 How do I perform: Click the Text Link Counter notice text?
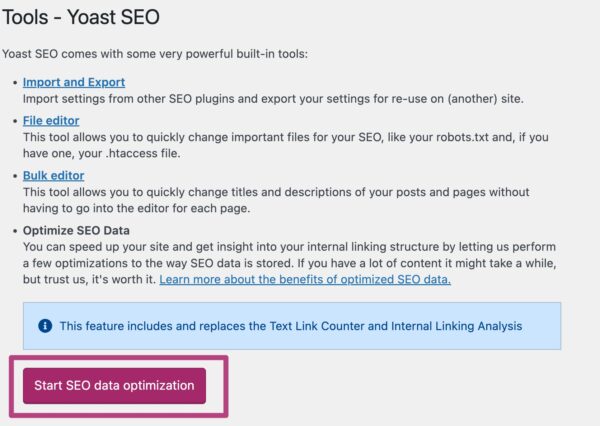[x=290, y=326]
